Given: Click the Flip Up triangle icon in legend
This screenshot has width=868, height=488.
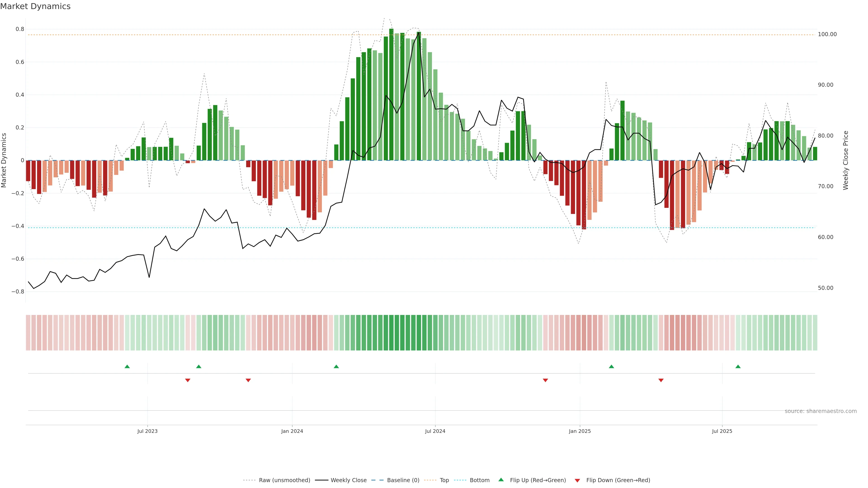Looking at the screenshot, I should (501, 480).
